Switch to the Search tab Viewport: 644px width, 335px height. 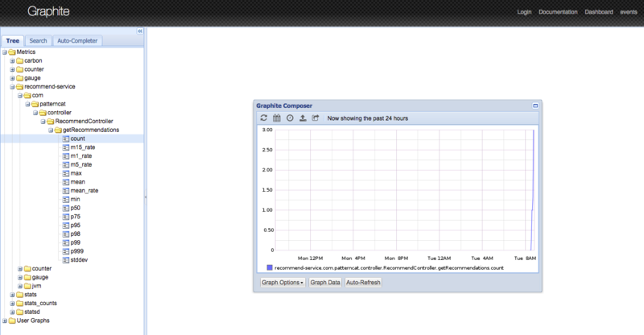38,41
